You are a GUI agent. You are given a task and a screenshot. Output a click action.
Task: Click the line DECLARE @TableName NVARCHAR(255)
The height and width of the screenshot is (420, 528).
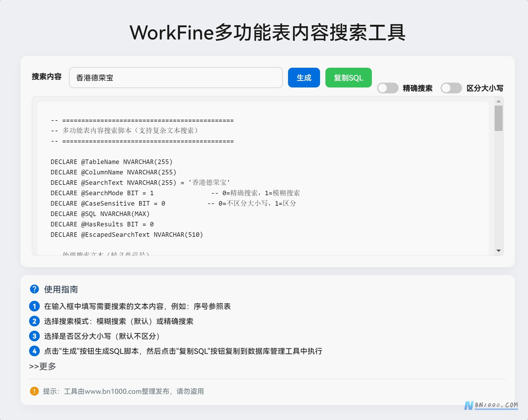point(112,162)
